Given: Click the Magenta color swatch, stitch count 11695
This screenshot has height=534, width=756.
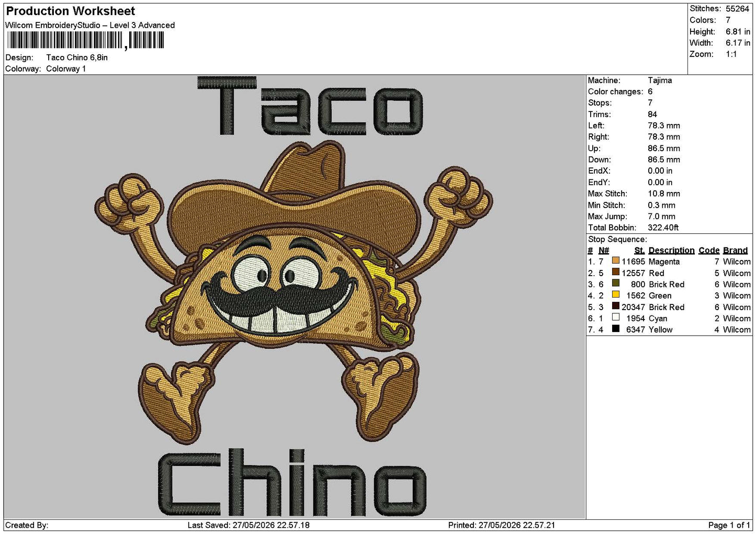Looking at the screenshot, I should tap(616, 260).
